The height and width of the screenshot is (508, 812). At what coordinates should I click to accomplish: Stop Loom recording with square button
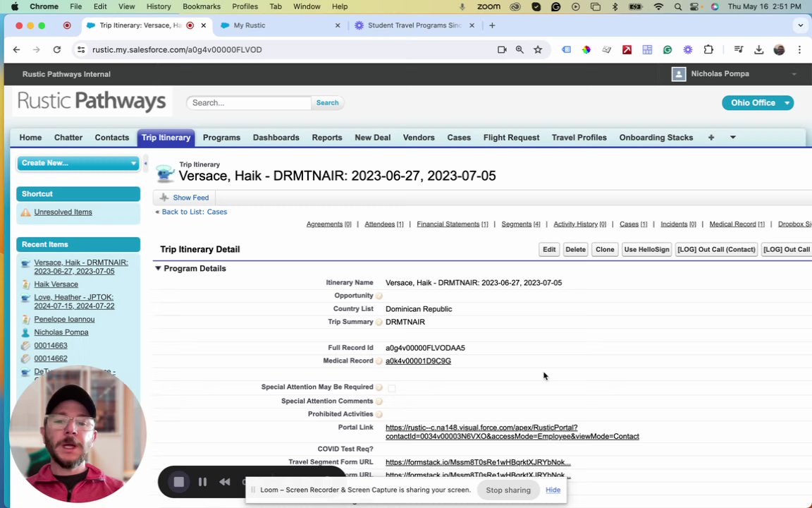178,482
